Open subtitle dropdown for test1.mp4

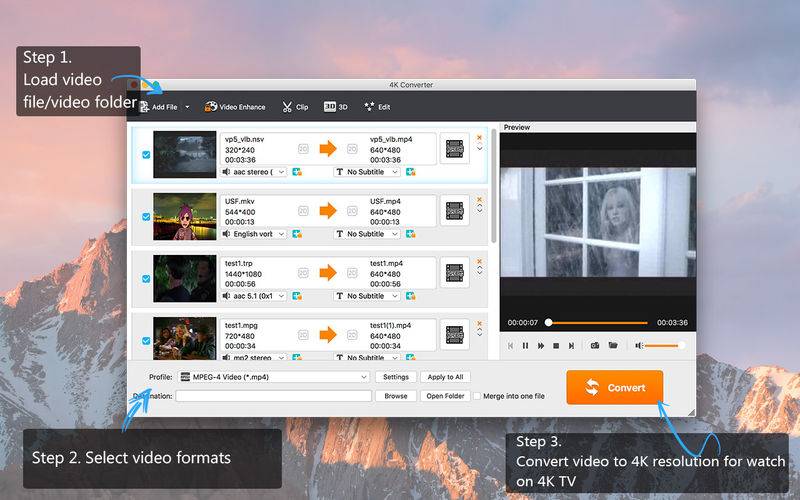[x=366, y=296]
